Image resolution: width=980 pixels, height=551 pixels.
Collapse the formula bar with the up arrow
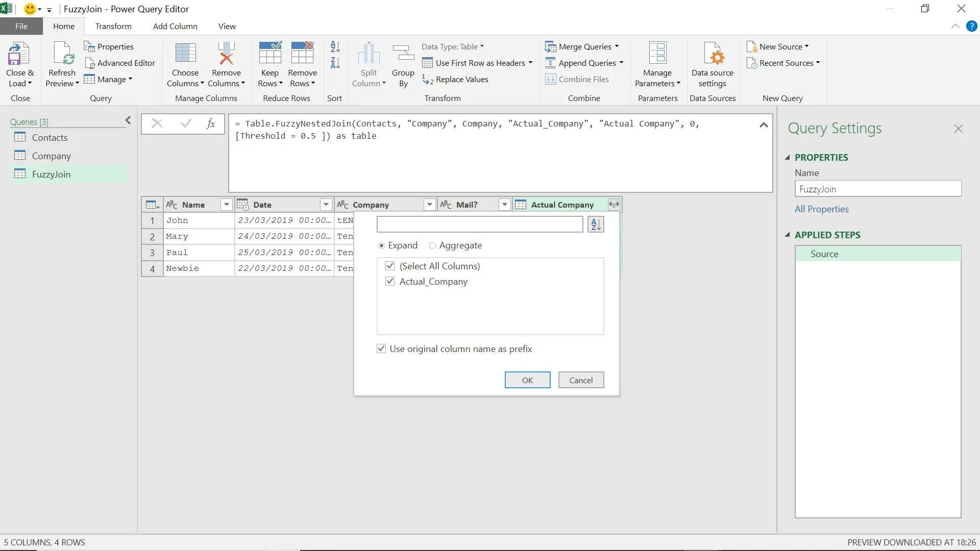coord(764,124)
